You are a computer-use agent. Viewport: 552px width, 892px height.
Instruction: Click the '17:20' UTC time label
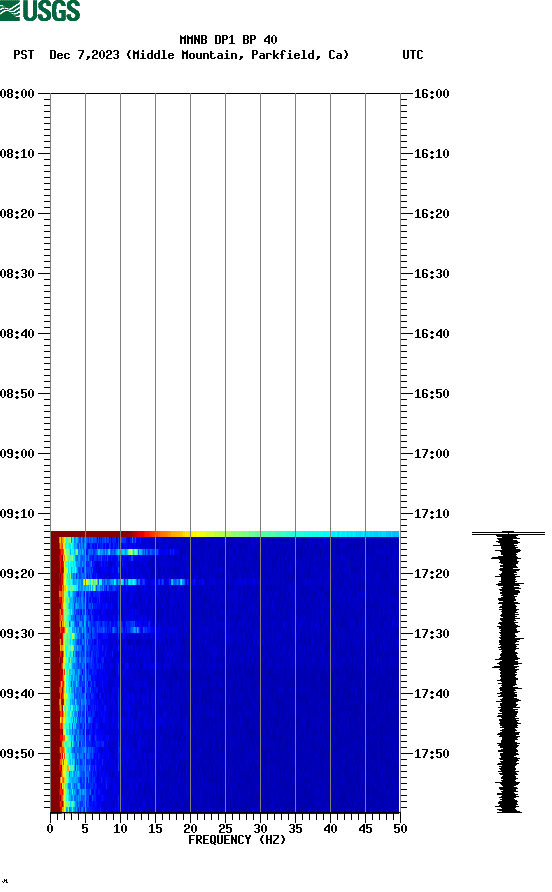point(431,574)
